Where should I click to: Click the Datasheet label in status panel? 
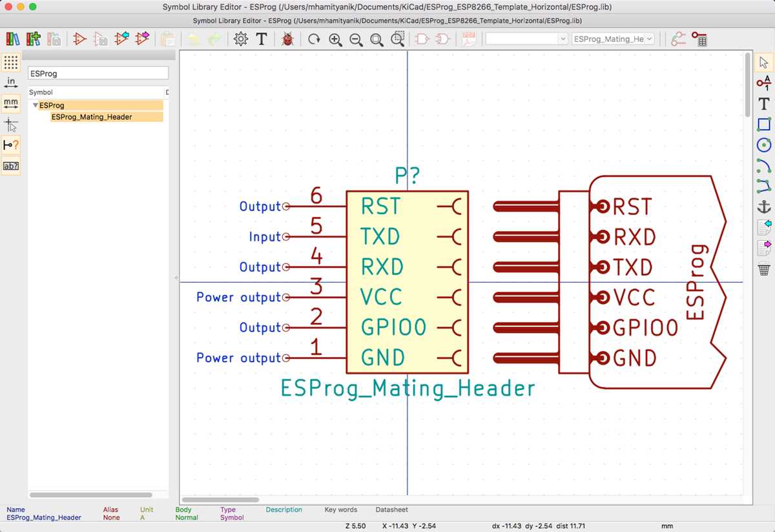click(391, 509)
